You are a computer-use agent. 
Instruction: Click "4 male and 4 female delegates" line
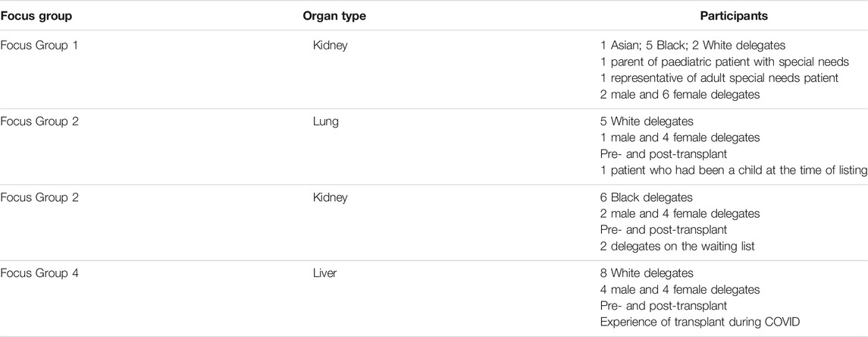680,289
